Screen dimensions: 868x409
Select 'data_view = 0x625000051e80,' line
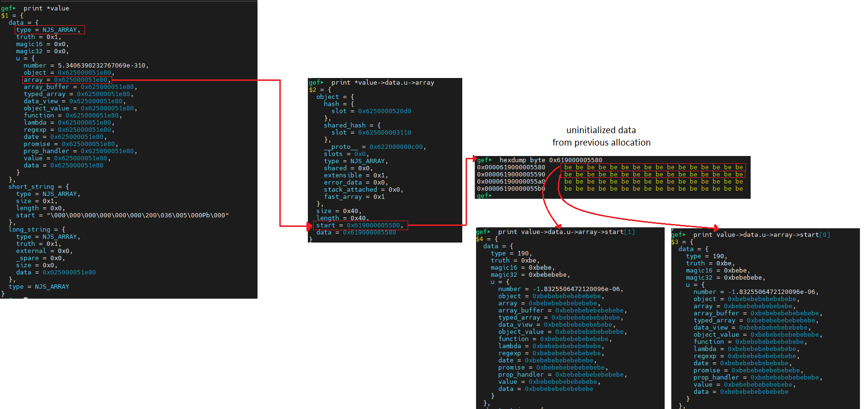[75, 101]
